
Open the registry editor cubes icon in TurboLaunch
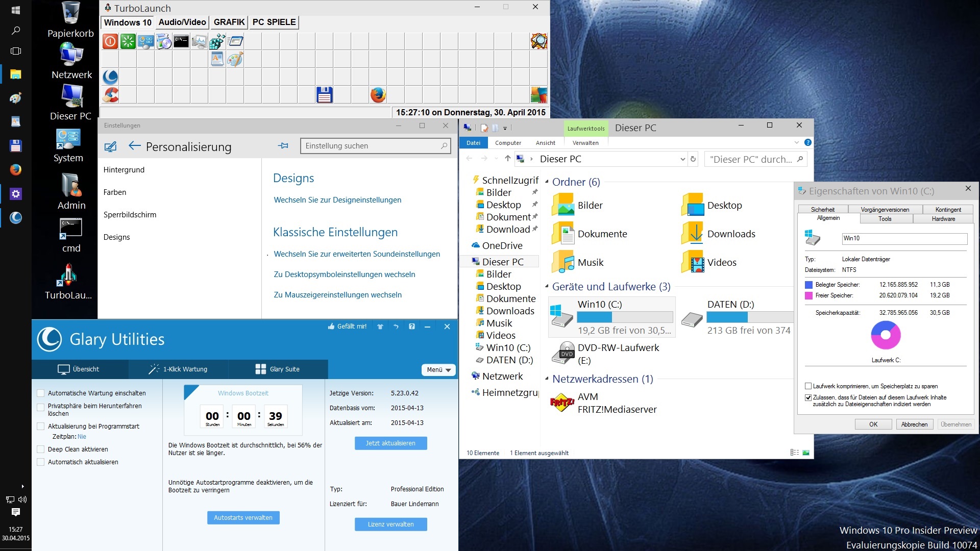(217, 41)
